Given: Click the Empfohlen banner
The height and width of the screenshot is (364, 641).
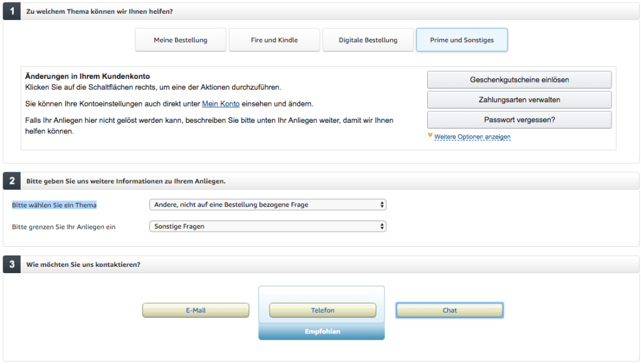Looking at the screenshot, I should 321,331.
